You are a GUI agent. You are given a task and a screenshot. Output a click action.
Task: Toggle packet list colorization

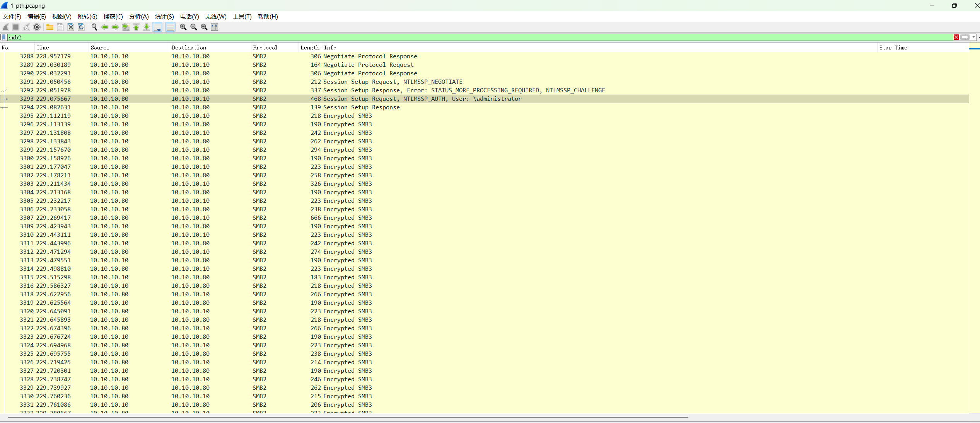pos(170,27)
